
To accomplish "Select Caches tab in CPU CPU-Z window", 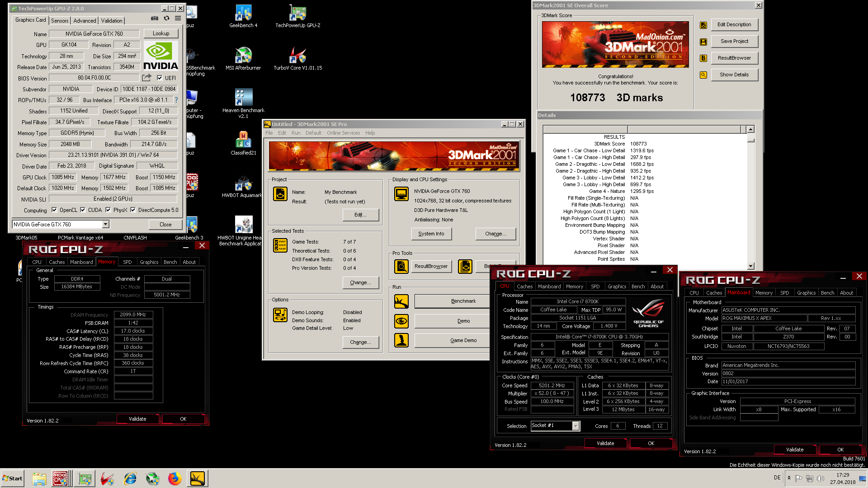I will (x=524, y=286).
